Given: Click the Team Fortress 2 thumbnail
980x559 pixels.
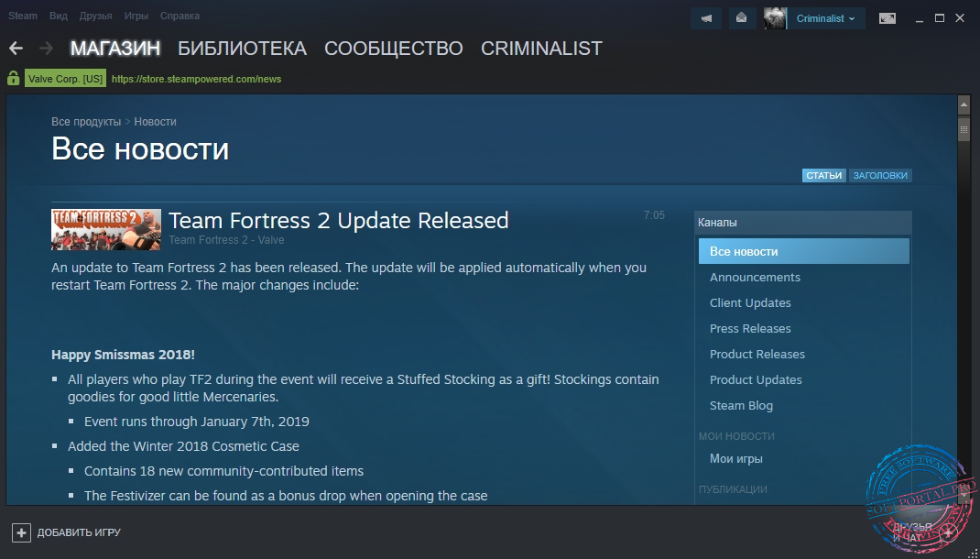Looking at the screenshot, I should (106, 229).
